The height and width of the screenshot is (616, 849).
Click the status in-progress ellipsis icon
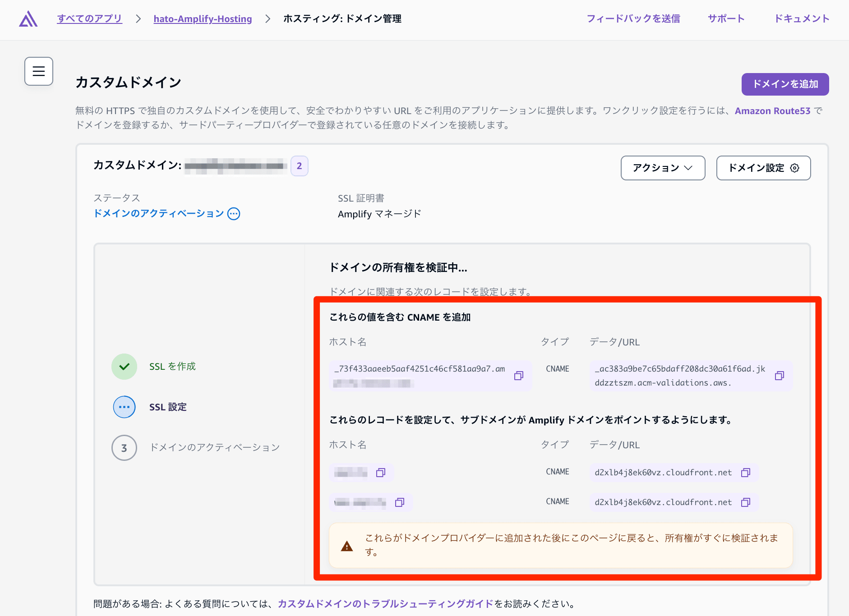234,214
